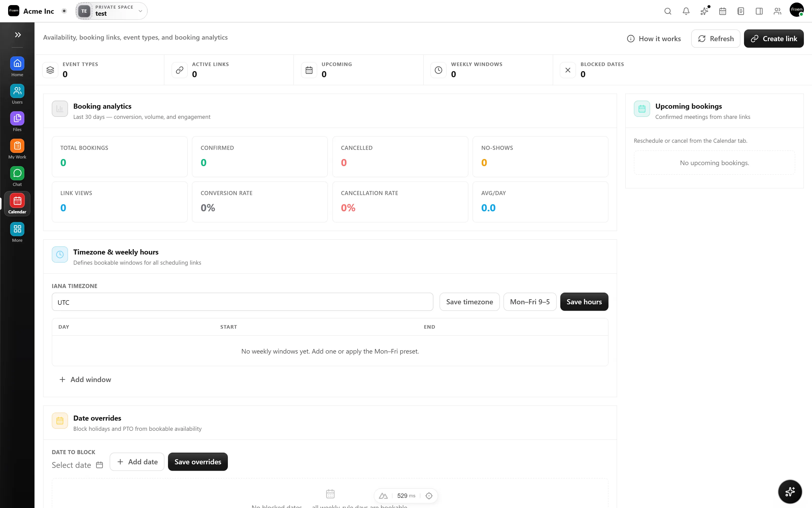Screen dimensions: 812x508
Task: Open calendar icon in top bar
Action: [x=722, y=11]
